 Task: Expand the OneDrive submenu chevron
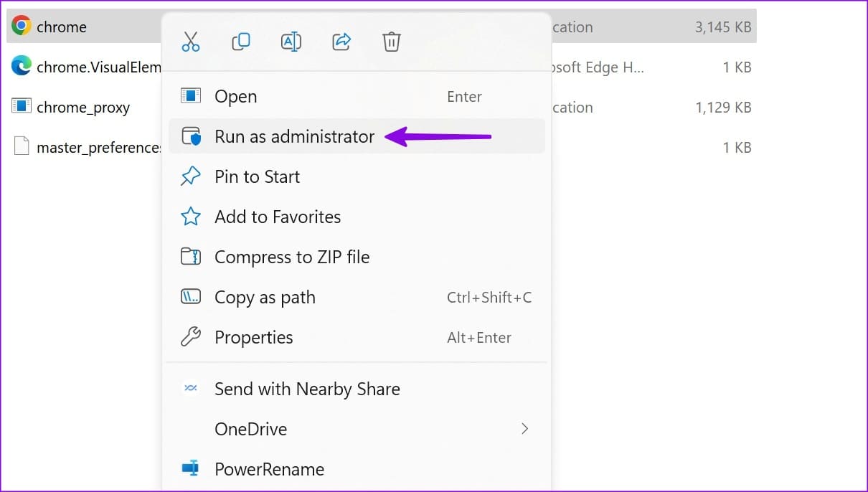click(x=526, y=429)
